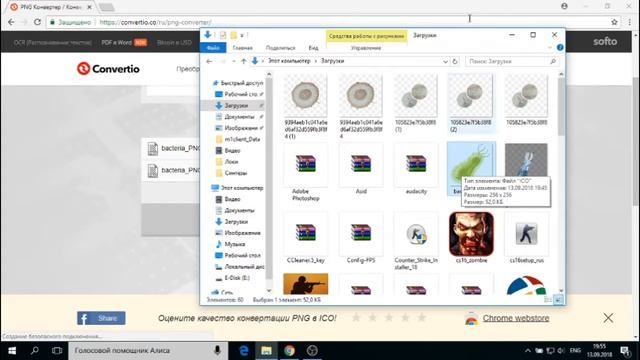The height and width of the screenshot is (360, 640).
Task: Select the Aoid archive file
Action: 361,169
